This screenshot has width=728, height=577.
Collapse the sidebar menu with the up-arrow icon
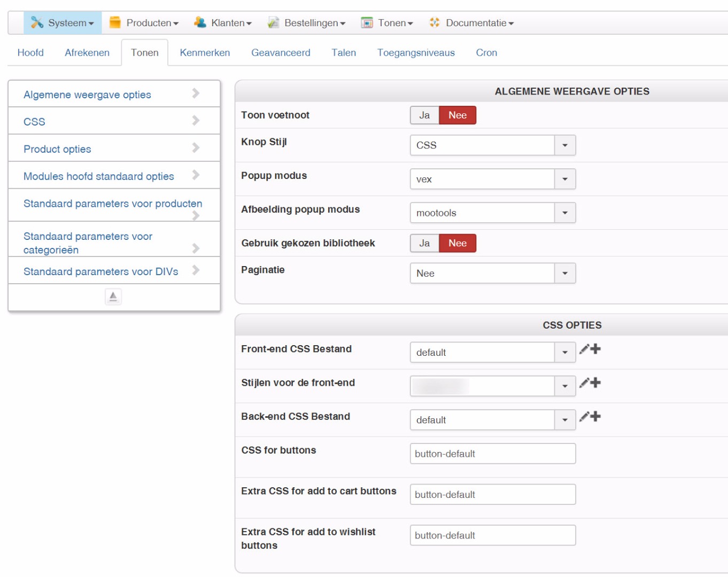click(x=113, y=297)
